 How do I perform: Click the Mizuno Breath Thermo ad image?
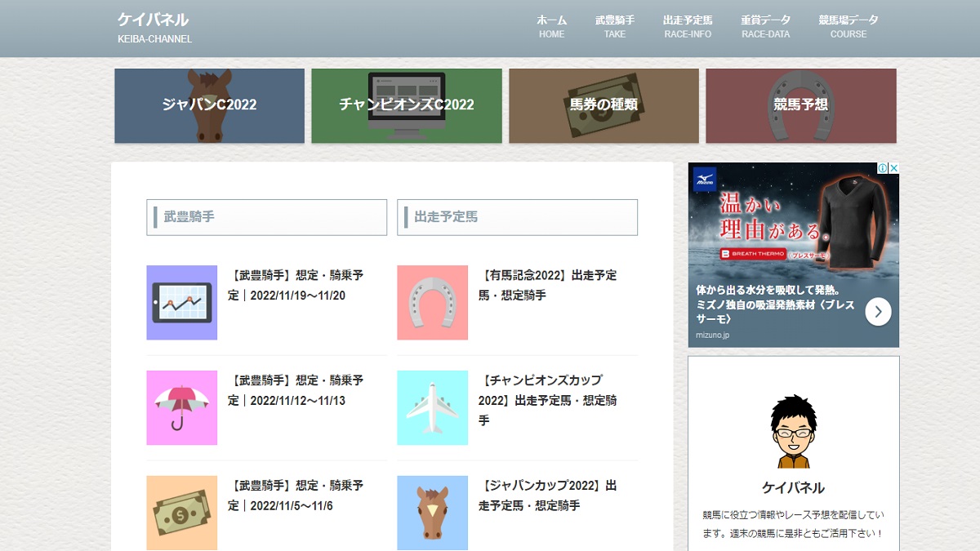coord(794,220)
